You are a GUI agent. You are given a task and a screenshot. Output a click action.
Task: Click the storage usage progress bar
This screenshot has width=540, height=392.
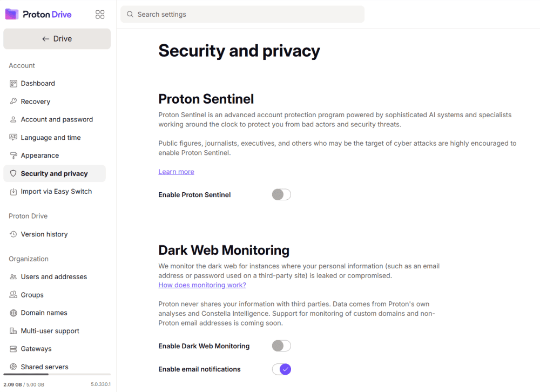[57, 374]
